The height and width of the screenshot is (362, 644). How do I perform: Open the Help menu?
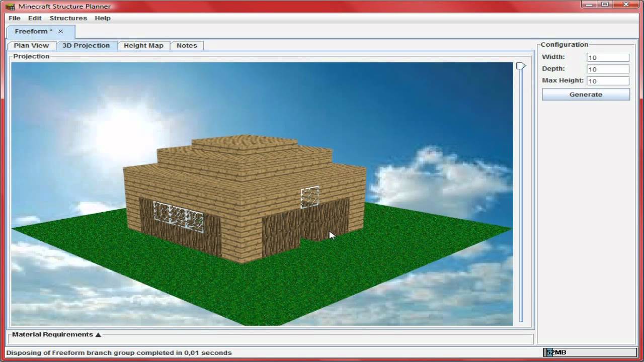(103, 18)
